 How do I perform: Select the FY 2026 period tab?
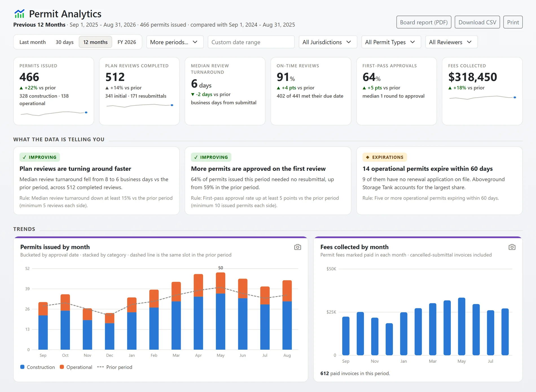coord(127,42)
